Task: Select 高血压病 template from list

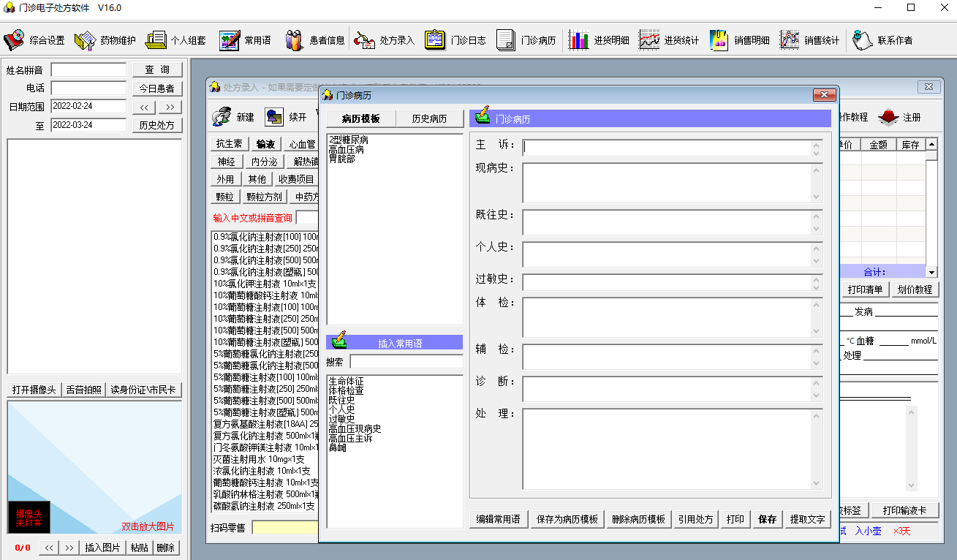Action: point(347,149)
